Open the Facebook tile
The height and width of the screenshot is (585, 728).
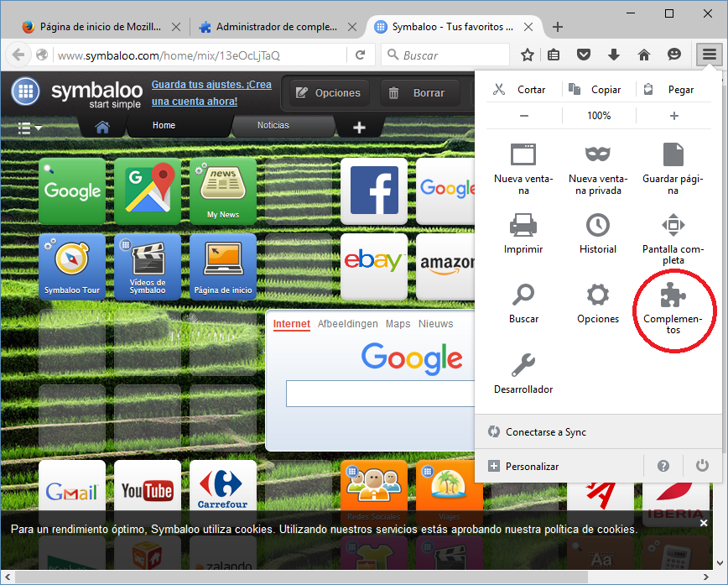pos(374,191)
